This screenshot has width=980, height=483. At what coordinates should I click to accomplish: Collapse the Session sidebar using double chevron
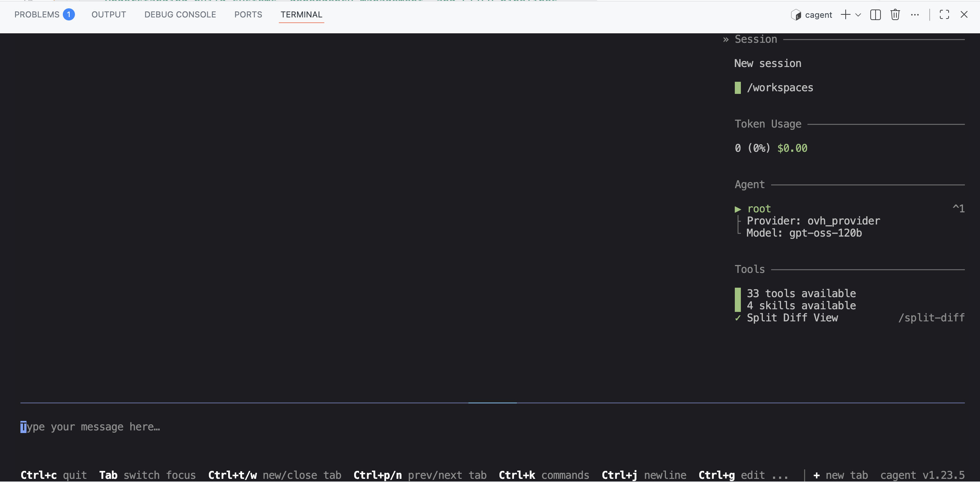tap(725, 40)
